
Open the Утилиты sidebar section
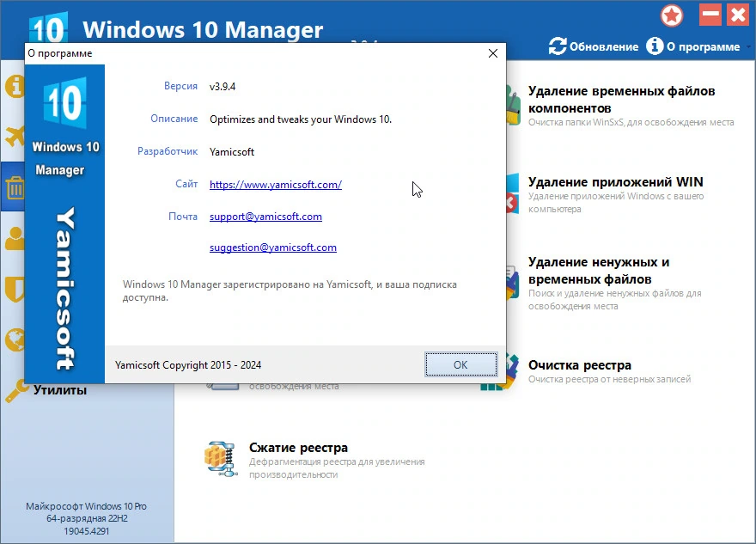(60, 390)
